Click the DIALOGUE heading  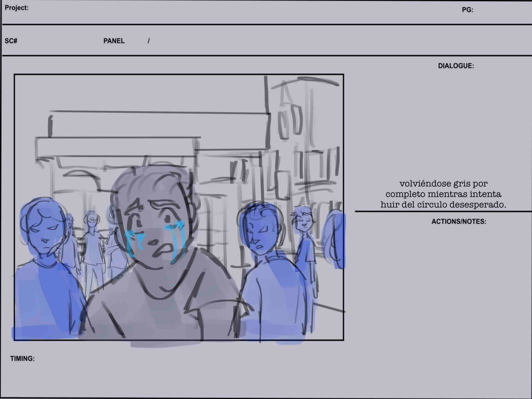click(x=456, y=65)
